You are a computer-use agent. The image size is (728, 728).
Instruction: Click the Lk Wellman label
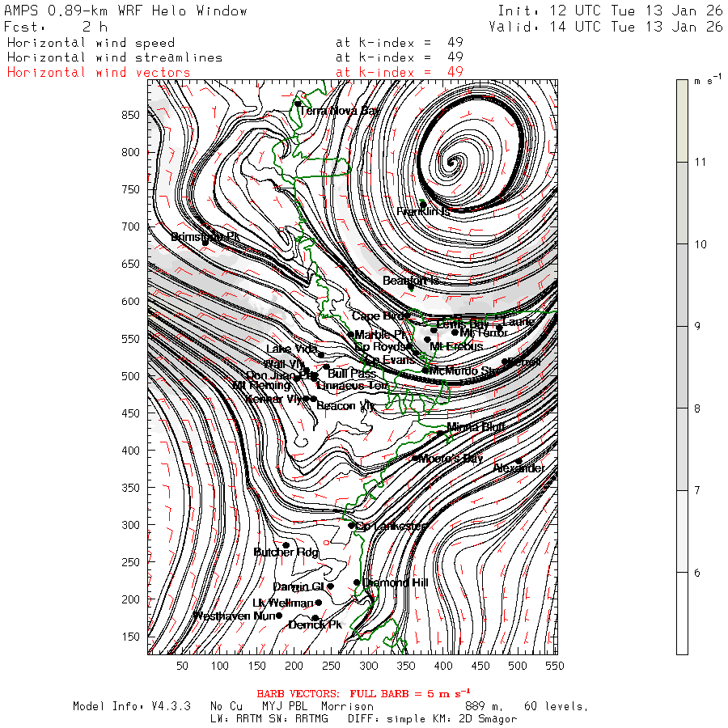[x=283, y=603]
